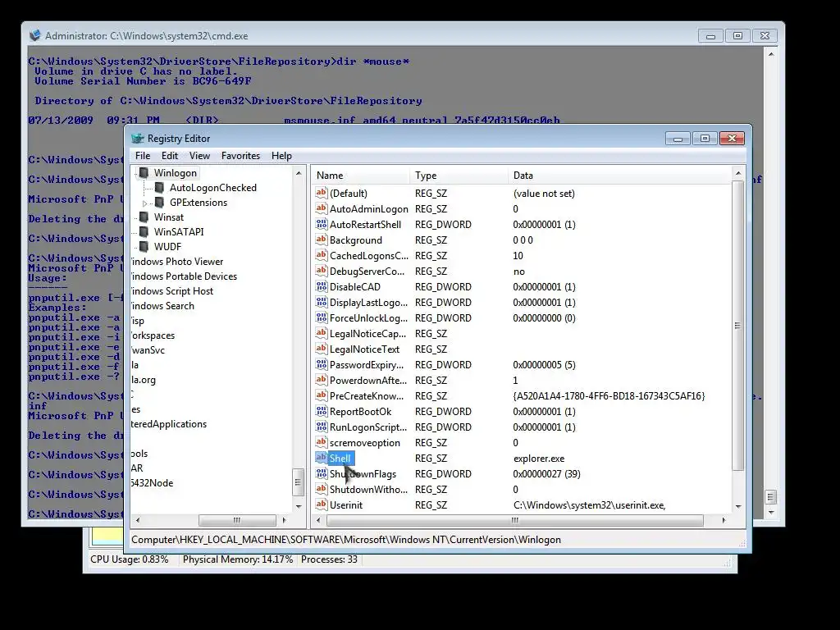Select the Windows Photo Viewer key
The width and height of the screenshot is (840, 630).
click(177, 262)
